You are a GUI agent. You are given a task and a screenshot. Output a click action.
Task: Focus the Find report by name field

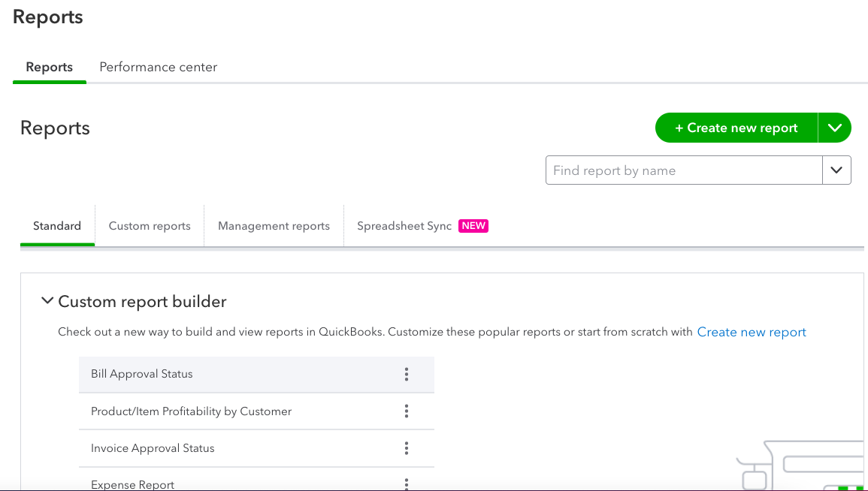click(684, 170)
